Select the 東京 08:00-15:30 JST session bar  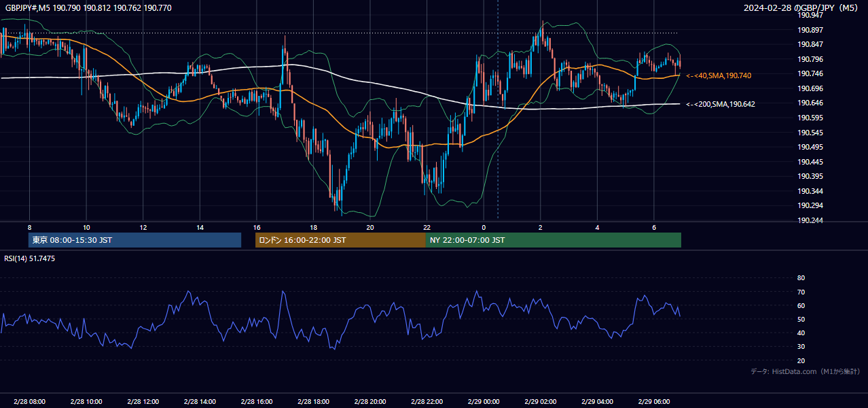click(134, 240)
